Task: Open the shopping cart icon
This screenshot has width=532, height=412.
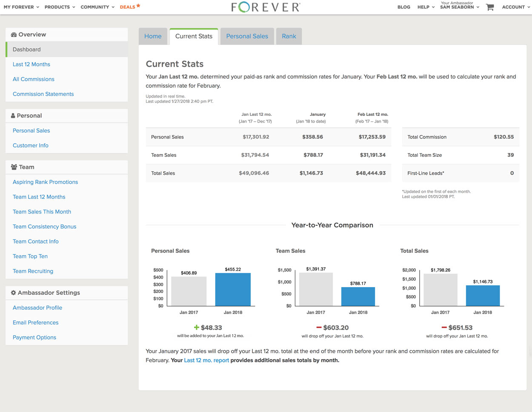Action: click(x=490, y=7)
